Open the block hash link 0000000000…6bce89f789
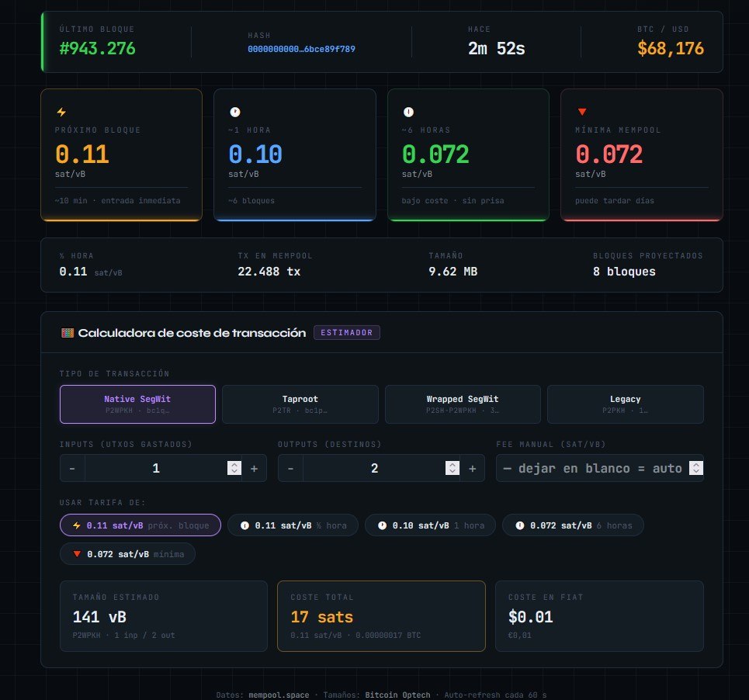Viewport: 749px width, 700px height. pyautogui.click(x=301, y=49)
